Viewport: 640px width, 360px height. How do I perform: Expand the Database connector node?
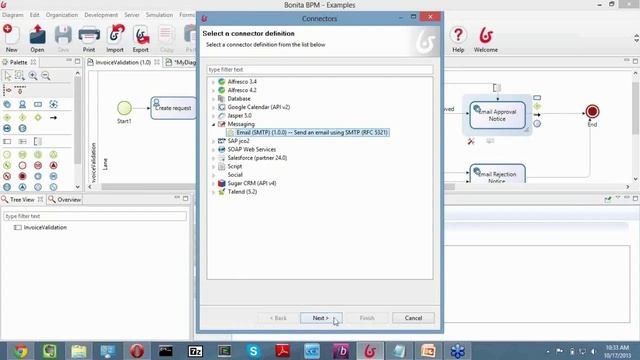[x=213, y=99]
